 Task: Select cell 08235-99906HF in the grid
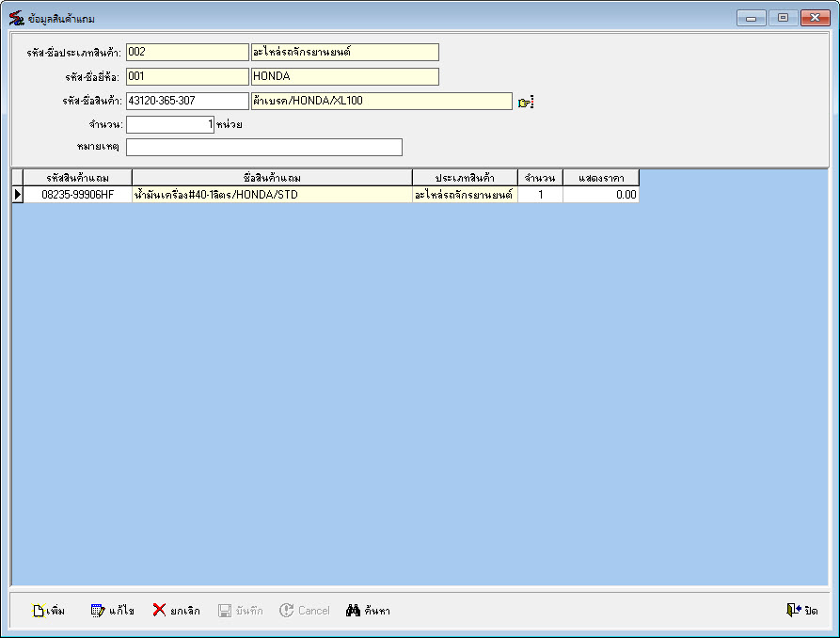coord(78,195)
